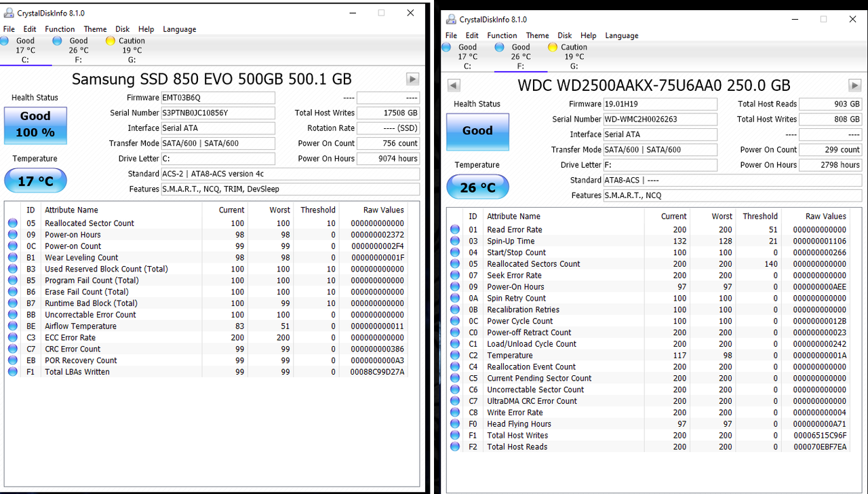The image size is (868, 494).
Task: Click the 26 °C temperature button
Action: pyautogui.click(x=477, y=187)
